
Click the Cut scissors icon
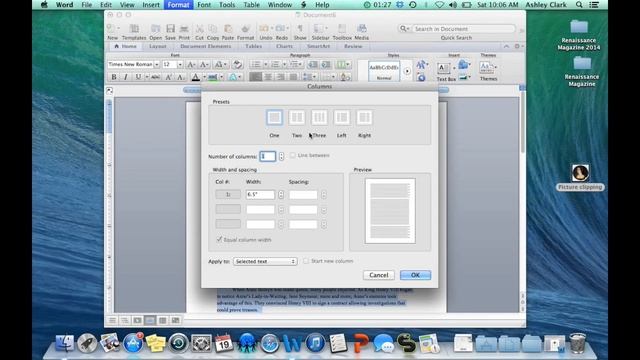tap(199, 28)
